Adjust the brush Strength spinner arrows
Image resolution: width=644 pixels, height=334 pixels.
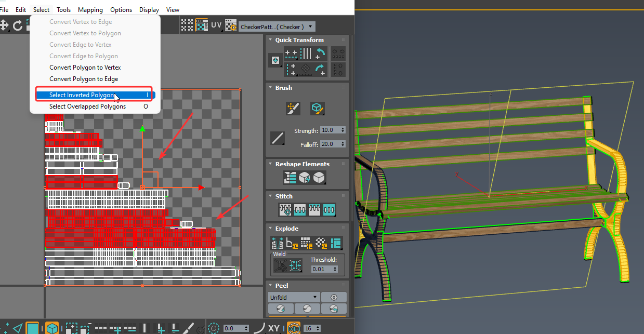click(343, 130)
